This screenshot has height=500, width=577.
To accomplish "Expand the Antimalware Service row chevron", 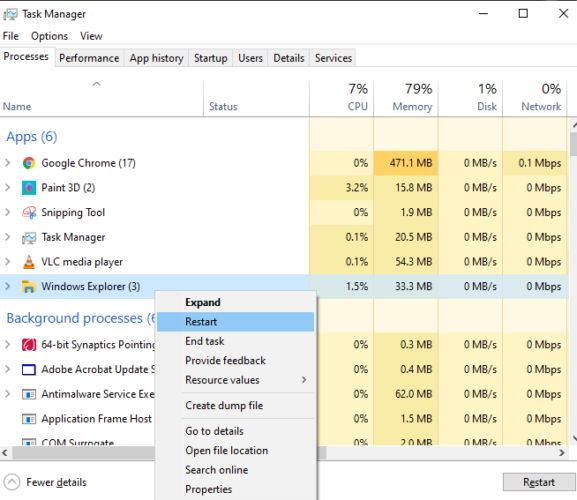I will 8,394.
